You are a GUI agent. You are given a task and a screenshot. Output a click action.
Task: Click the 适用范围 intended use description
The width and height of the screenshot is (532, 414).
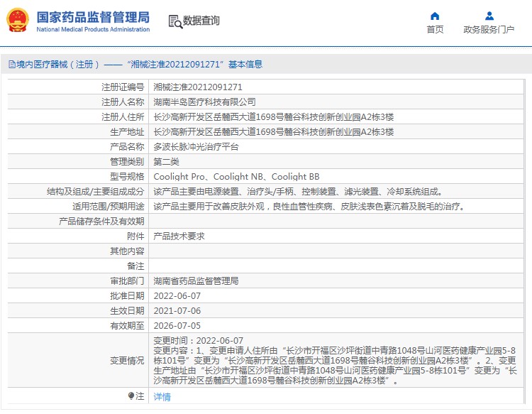311,207
